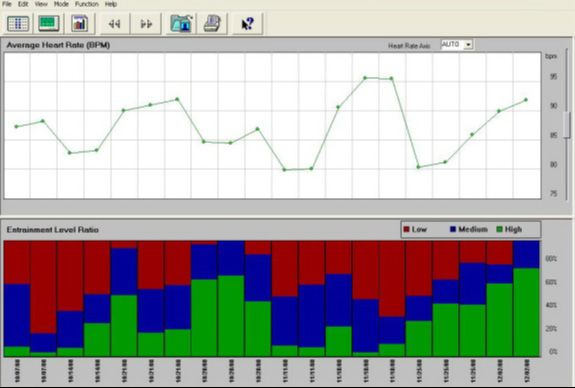This screenshot has width=575, height=388.
Task: Open the Help menu
Action: point(111,4)
